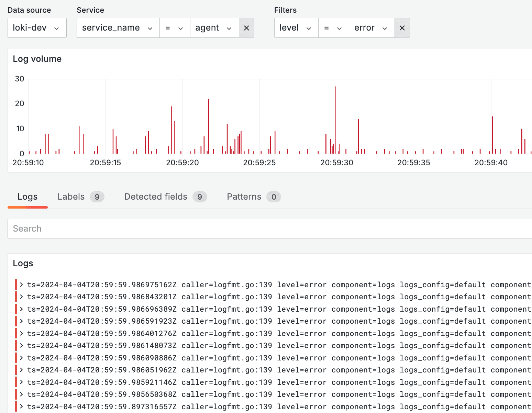Open the service_name label dropdown
532x413 pixels.
click(118, 28)
